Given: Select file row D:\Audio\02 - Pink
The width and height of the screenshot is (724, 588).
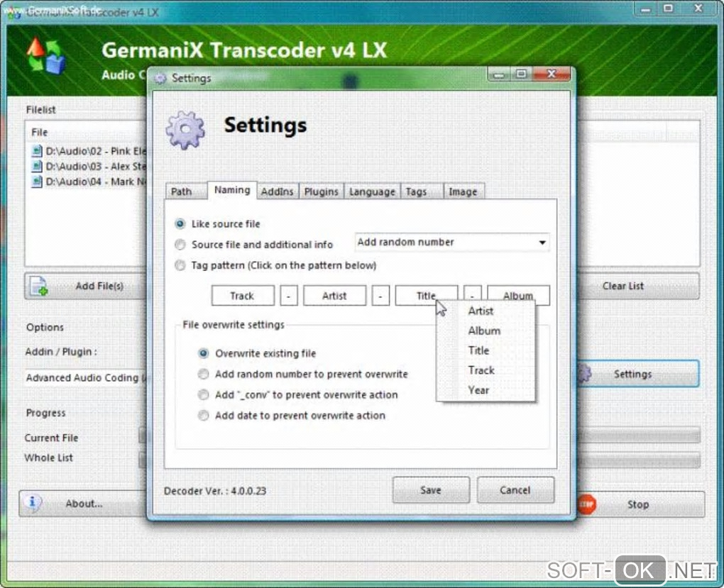Looking at the screenshot, I should coord(89,151).
